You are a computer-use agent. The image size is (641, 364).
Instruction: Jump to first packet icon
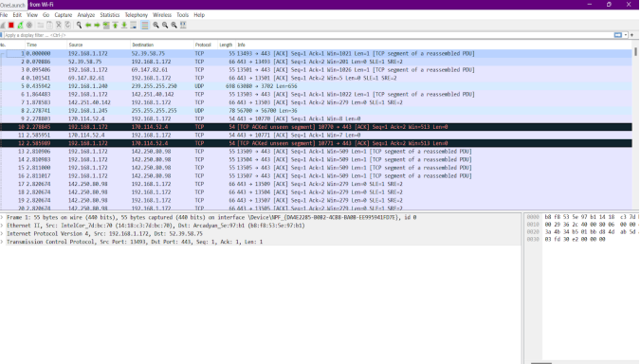(x=116, y=26)
